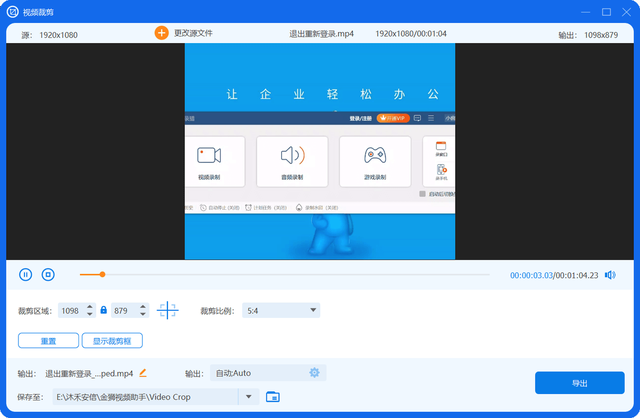Click the playback progress slider handle
Screen dimensions: 640x418
[102, 275]
